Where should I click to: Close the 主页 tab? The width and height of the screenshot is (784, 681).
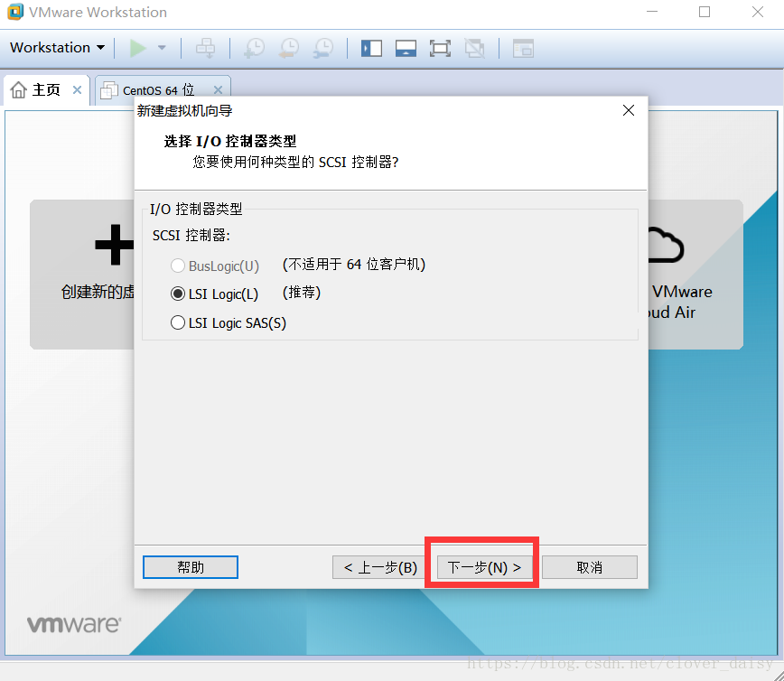click(77, 90)
